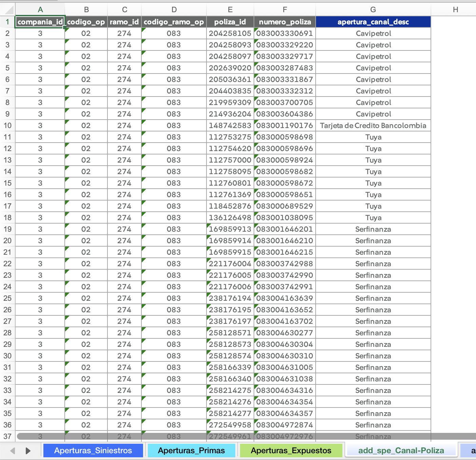Select numero_poliza cell 083003330691

285,34
